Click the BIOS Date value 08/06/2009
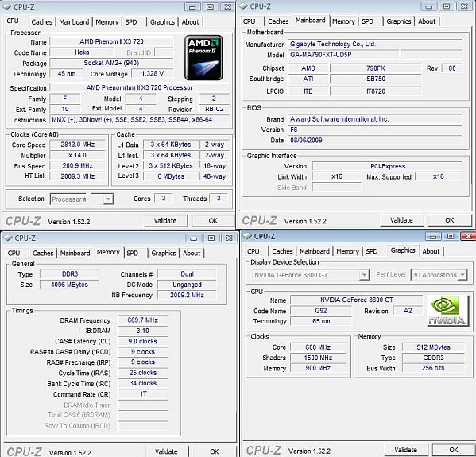 pos(375,141)
